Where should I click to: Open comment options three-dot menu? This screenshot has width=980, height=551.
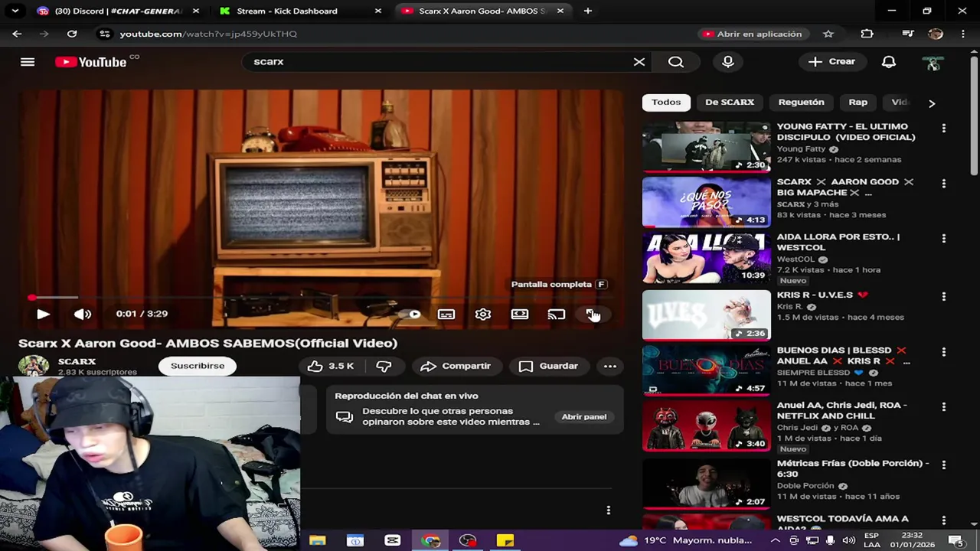pos(608,510)
